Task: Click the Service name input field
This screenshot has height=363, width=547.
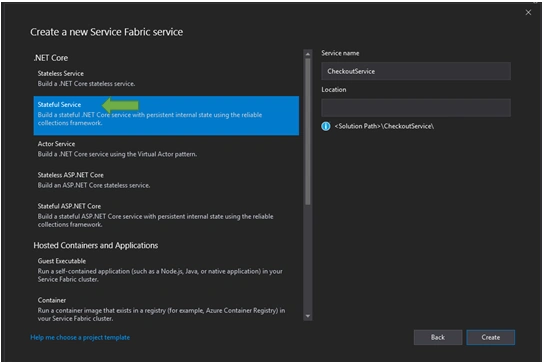Action: pyautogui.click(x=416, y=71)
